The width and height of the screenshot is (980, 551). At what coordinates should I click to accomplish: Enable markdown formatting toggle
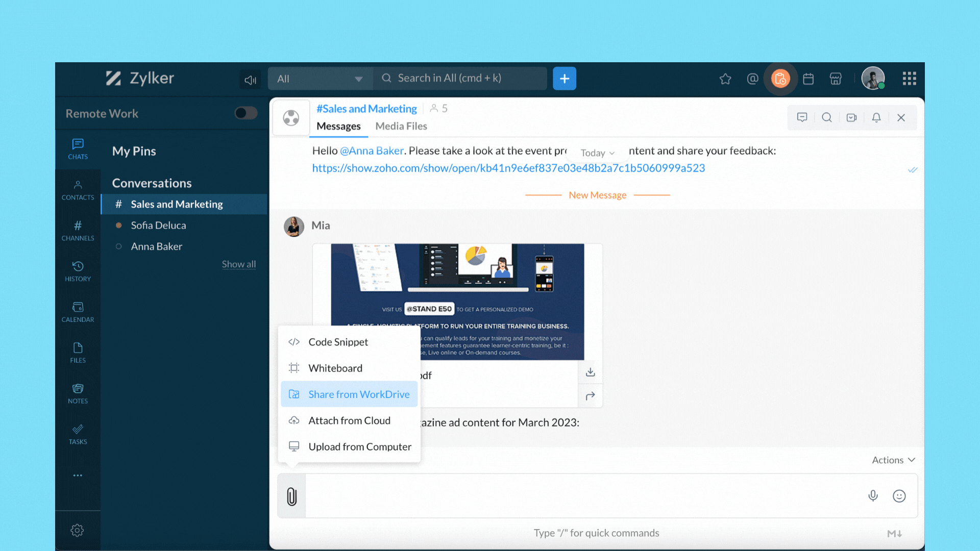click(x=895, y=532)
